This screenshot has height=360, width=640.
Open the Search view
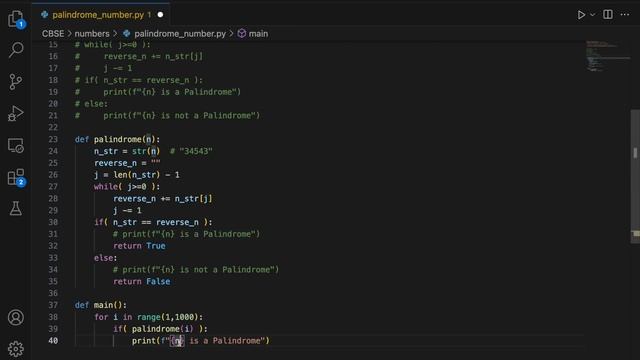16,50
